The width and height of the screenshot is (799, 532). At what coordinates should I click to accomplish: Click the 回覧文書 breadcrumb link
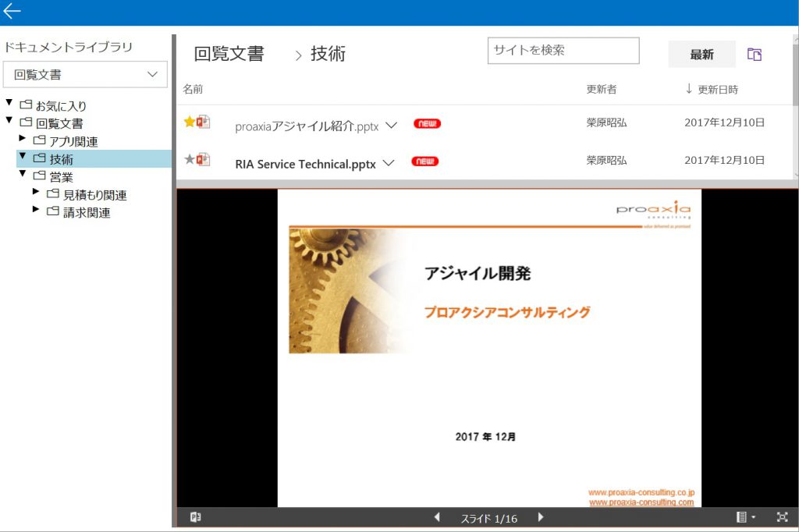(x=229, y=54)
